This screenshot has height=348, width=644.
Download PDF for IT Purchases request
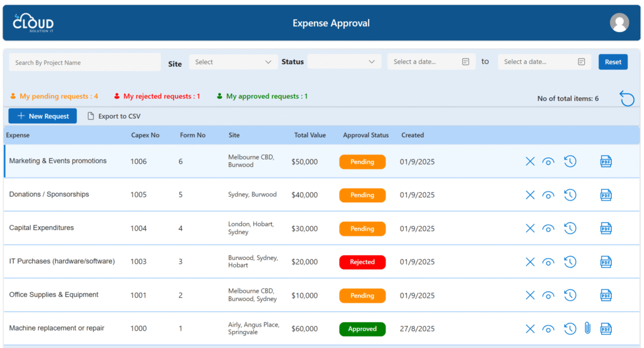pos(606,262)
